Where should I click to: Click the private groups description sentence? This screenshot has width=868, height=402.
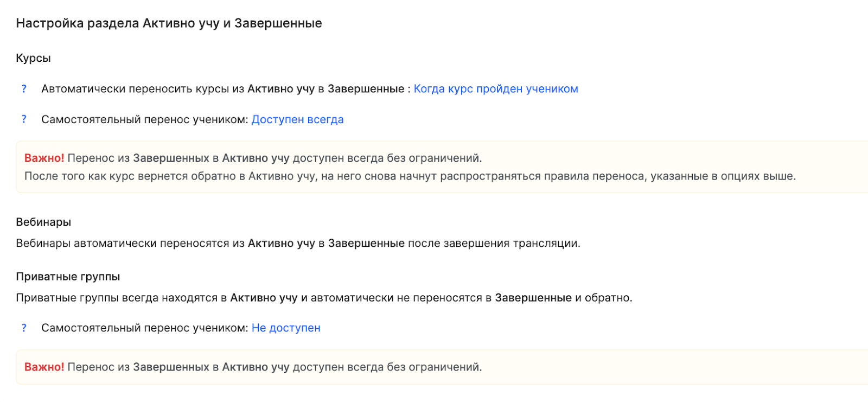[324, 297]
